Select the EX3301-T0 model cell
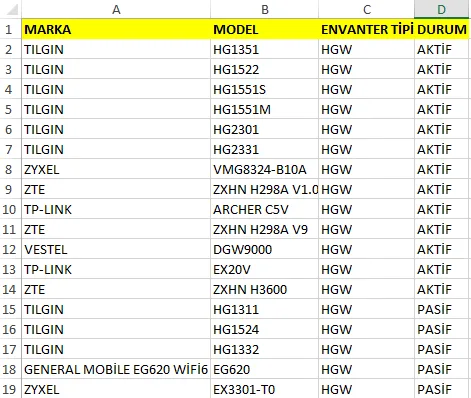This screenshot has height=398, width=471. tap(265, 389)
